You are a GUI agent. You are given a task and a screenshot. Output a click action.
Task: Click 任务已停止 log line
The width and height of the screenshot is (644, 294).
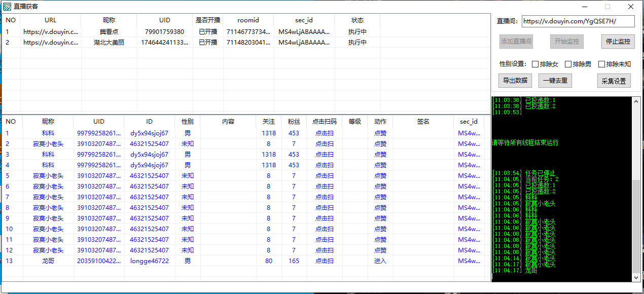[540, 173]
